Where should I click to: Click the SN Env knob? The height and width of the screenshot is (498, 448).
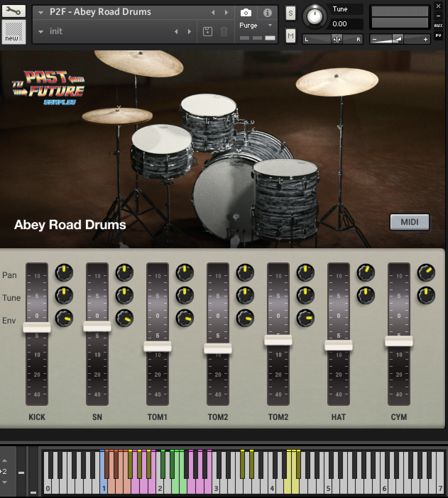(x=124, y=318)
